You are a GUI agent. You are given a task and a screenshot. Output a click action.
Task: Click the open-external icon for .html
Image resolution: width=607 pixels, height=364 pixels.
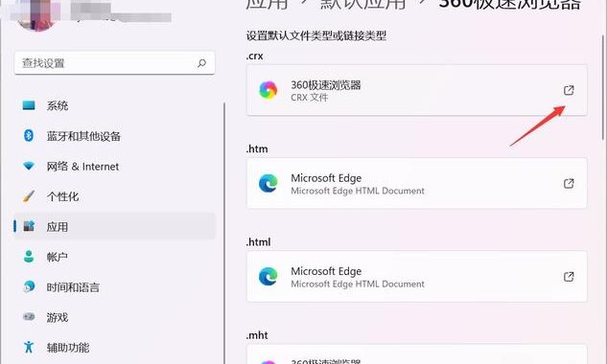[569, 277]
